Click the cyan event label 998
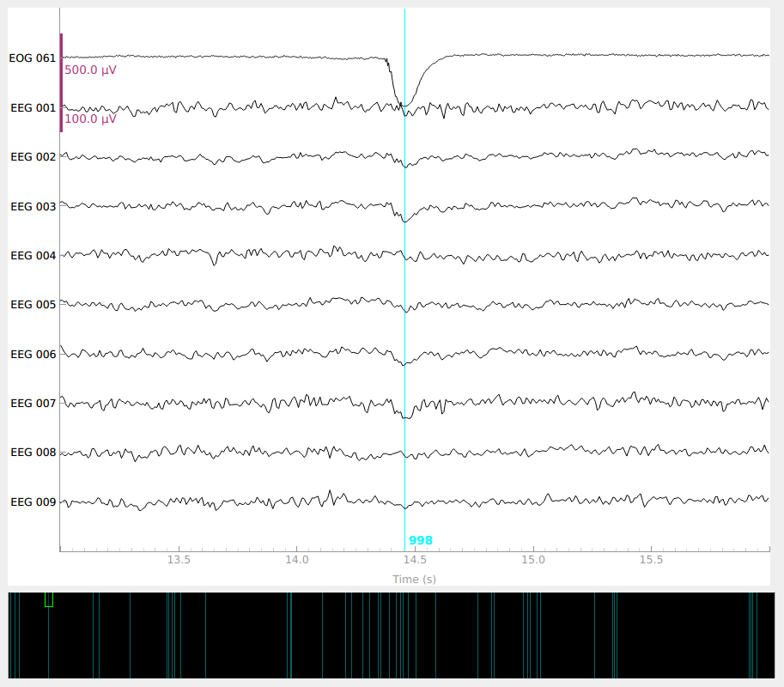Screen dimensions: 784x687 [x=421, y=541]
